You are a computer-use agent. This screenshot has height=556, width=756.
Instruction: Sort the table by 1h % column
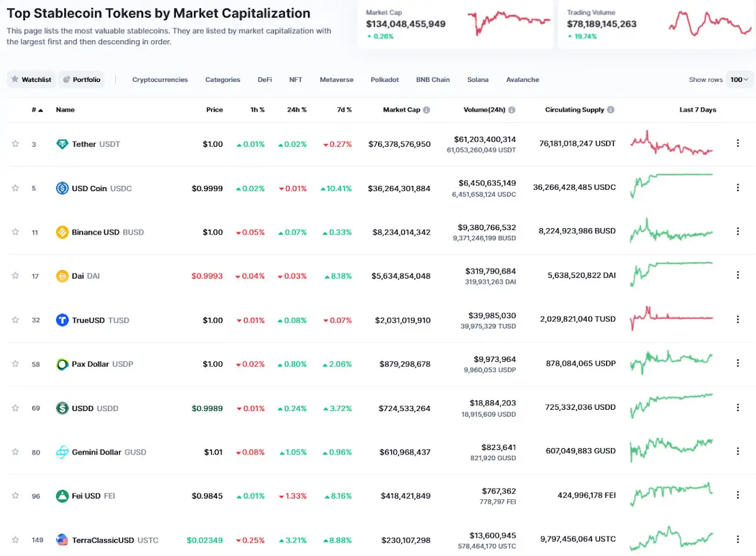[x=257, y=110]
